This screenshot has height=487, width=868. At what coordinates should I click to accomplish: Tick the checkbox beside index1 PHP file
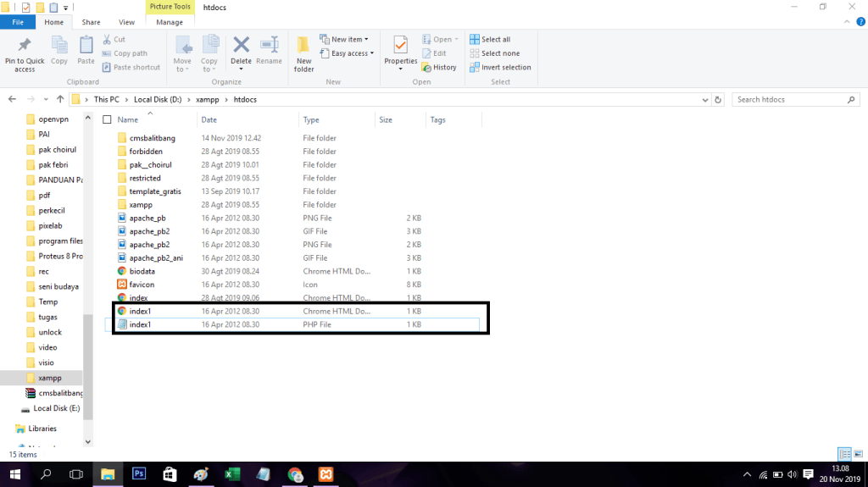click(x=108, y=325)
